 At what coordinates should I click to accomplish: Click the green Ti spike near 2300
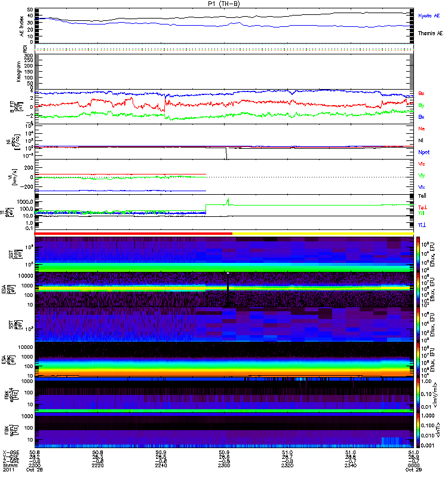(228, 202)
